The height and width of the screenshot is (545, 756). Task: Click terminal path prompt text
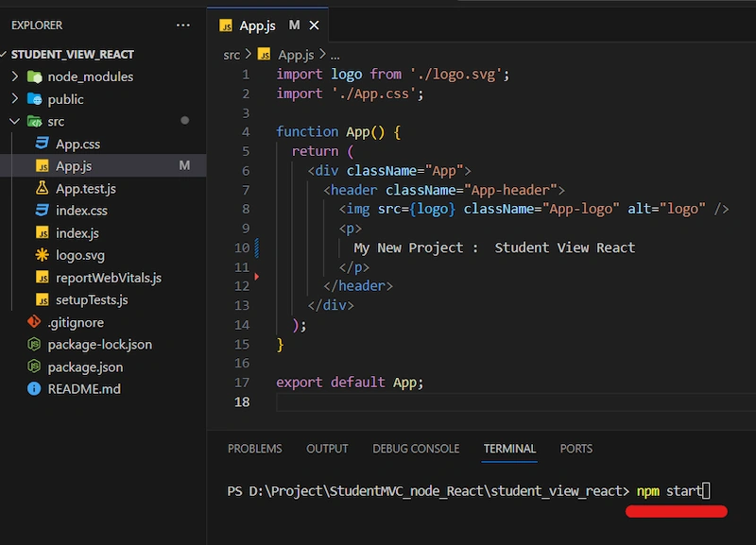pos(428,491)
